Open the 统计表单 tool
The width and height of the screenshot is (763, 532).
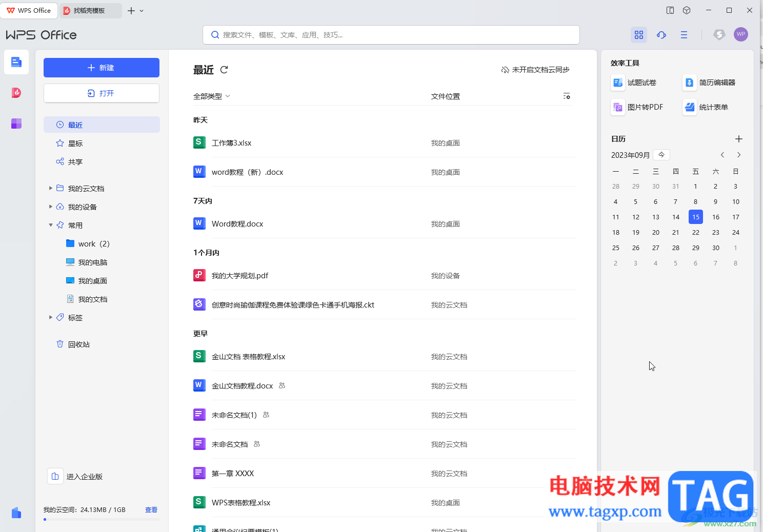coord(706,107)
